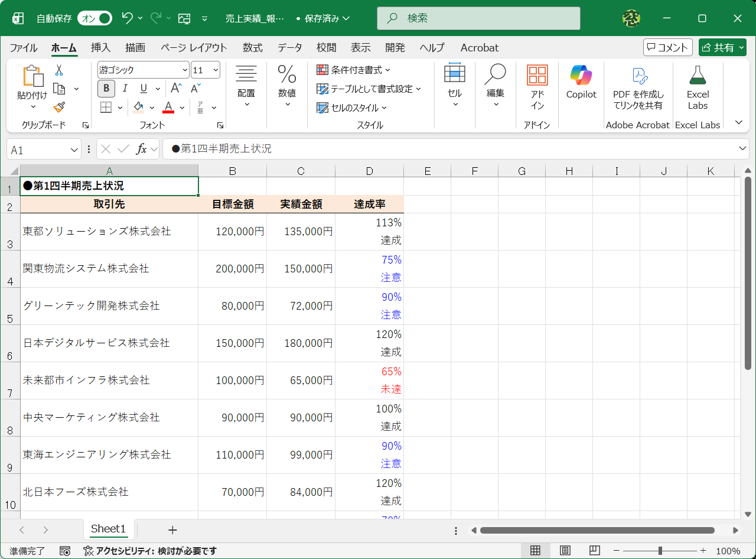This screenshot has height=559, width=756.
Task: Click the Redo arrow
Action: [x=156, y=18]
